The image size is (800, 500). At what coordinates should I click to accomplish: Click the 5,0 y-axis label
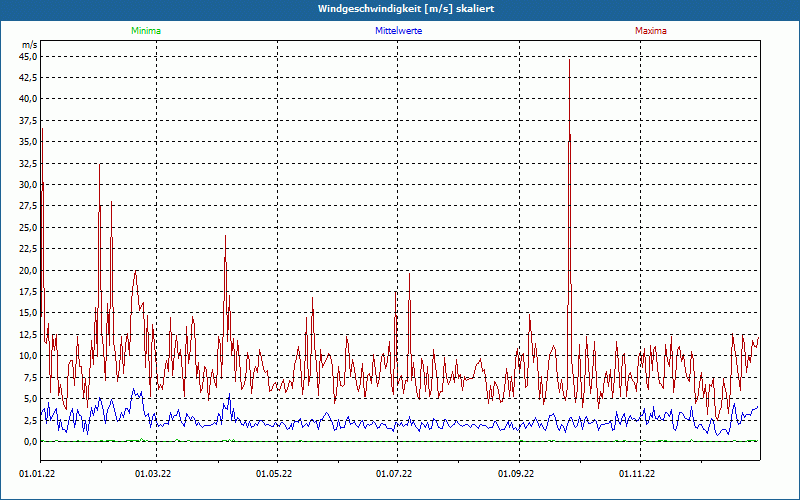[30, 398]
